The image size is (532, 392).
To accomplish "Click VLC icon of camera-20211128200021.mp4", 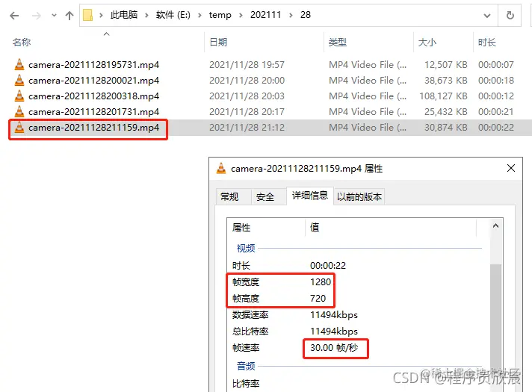I will click(19, 80).
